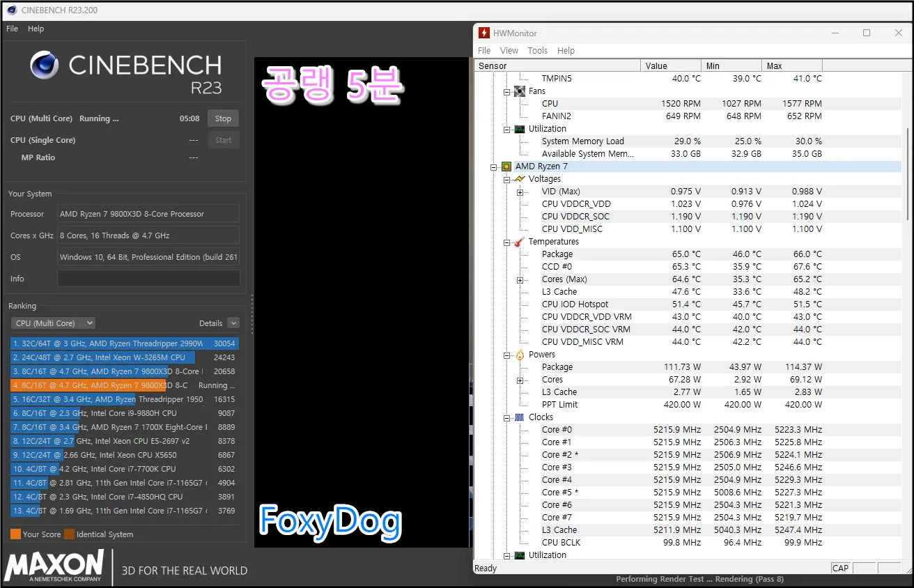The height and width of the screenshot is (588, 914).
Task: Click the Utilization icon above AMD Ryzen 7
Action: 519,129
